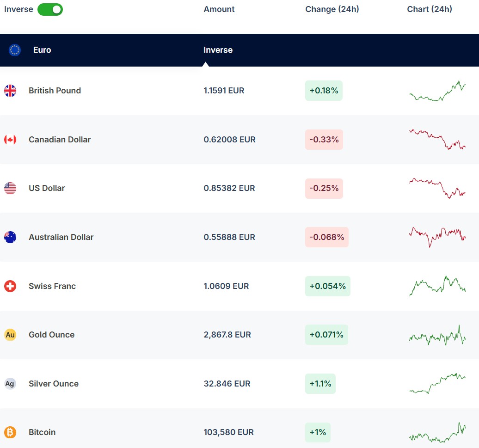Click the US Dollar flag icon
The height and width of the screenshot is (448, 479).
[x=10, y=188]
